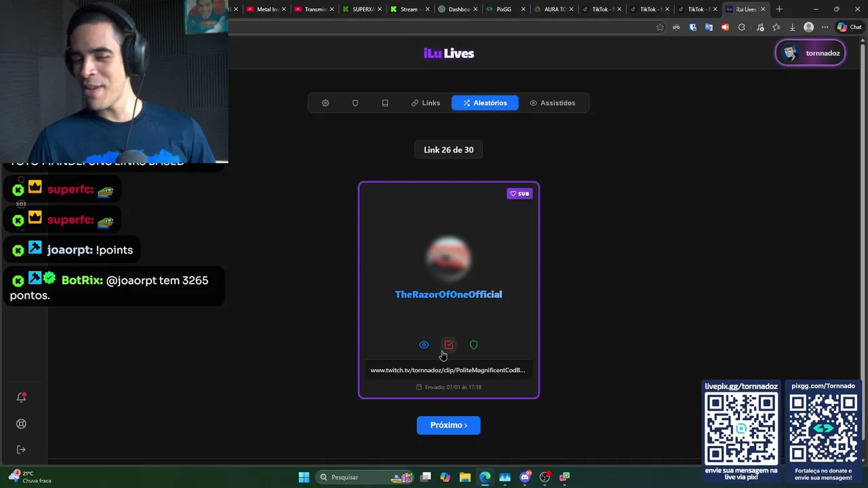Open the bookmark tab next to Links
Image resolution: width=868 pixels, height=488 pixels.
(385, 103)
